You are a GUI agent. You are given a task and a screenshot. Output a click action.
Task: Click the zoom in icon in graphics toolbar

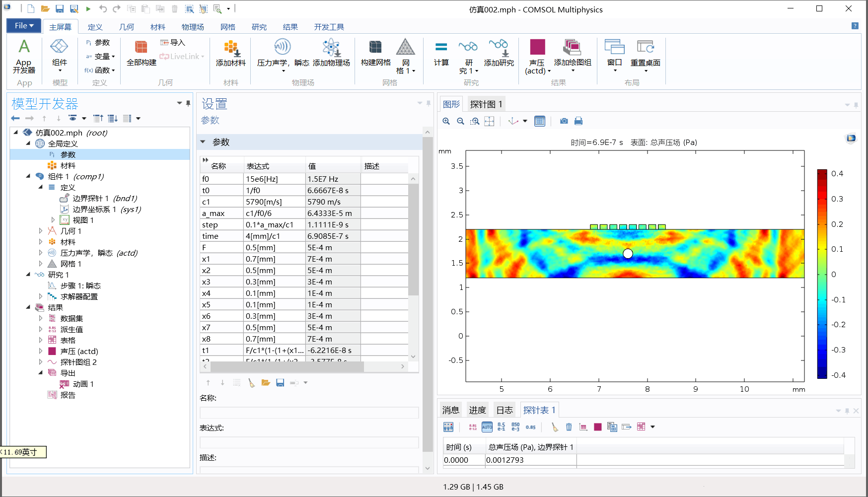(446, 121)
